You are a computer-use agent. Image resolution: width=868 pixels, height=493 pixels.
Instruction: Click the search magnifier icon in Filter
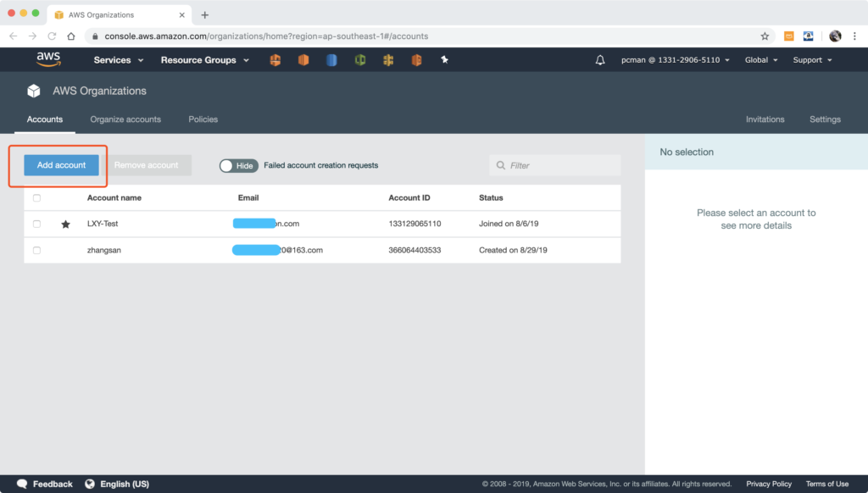click(x=500, y=165)
